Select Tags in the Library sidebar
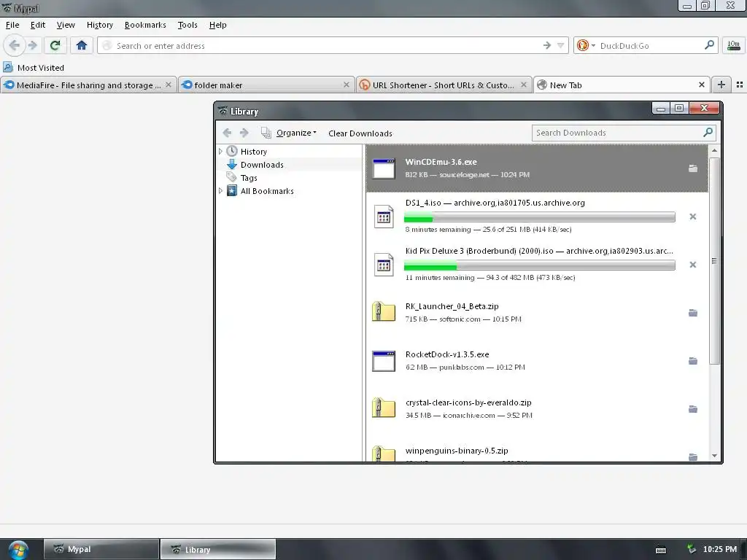Screen dimensions: 747x560 [249, 178]
